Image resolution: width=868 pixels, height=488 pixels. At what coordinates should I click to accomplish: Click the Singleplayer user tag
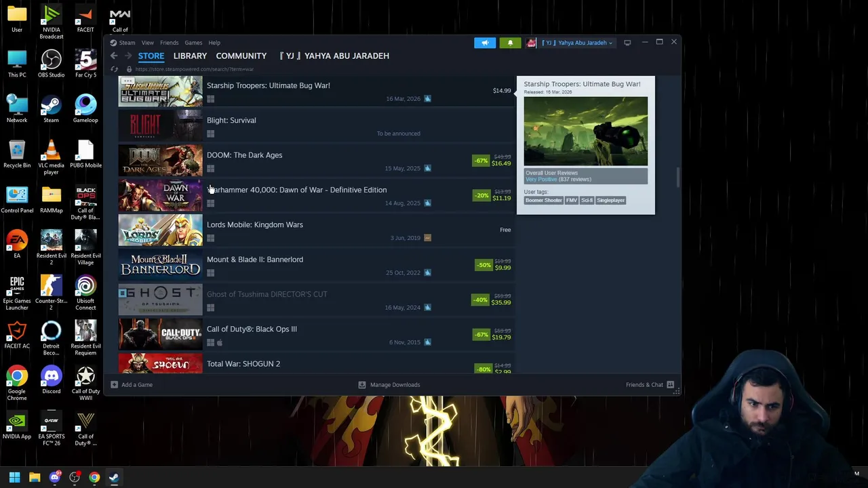click(610, 201)
